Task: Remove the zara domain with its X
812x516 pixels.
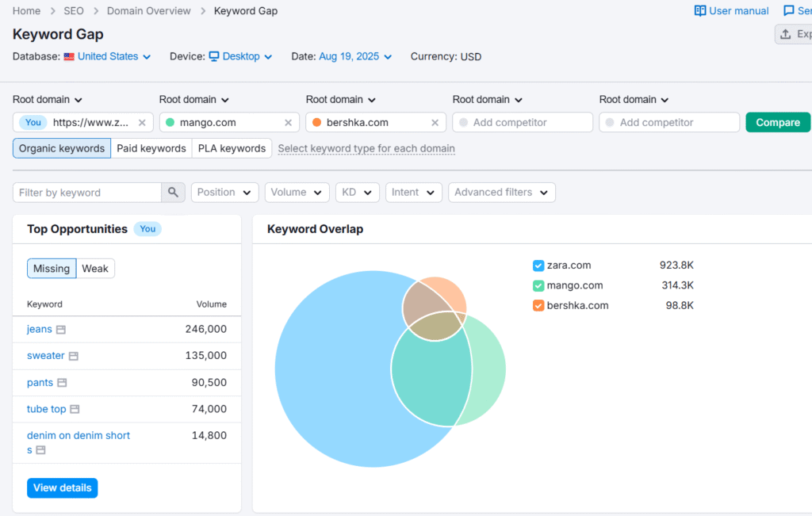Action: pos(142,123)
